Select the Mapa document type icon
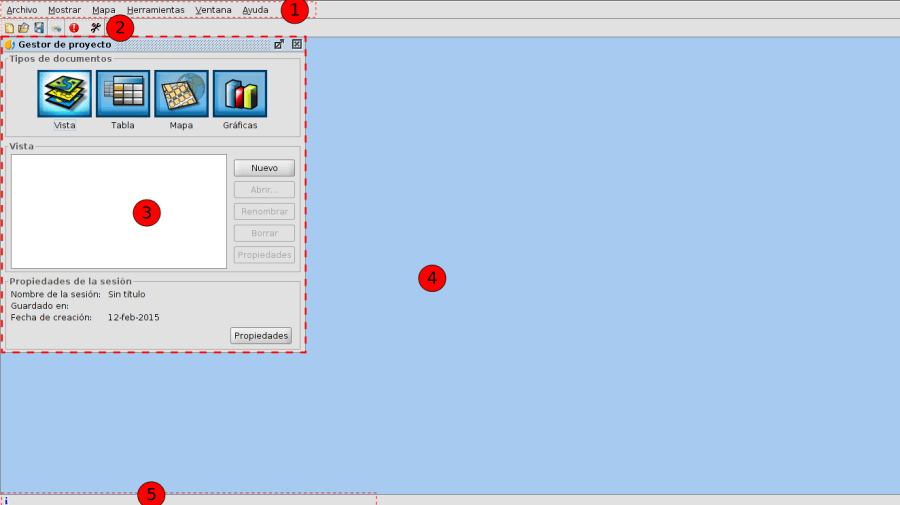Viewport: 900px width, 505px height. pyautogui.click(x=181, y=94)
